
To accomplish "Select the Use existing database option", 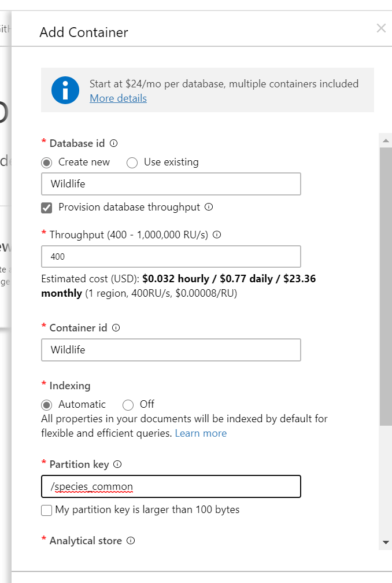I will (132, 163).
